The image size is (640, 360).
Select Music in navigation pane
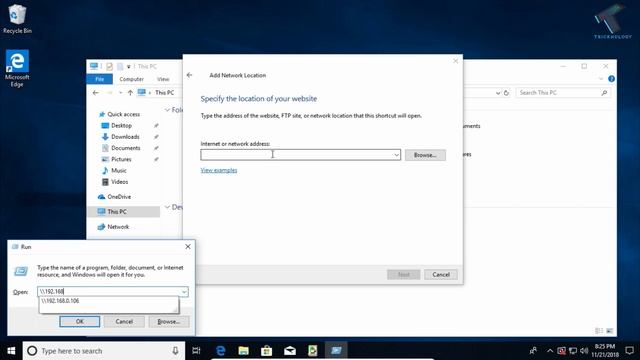coord(118,170)
